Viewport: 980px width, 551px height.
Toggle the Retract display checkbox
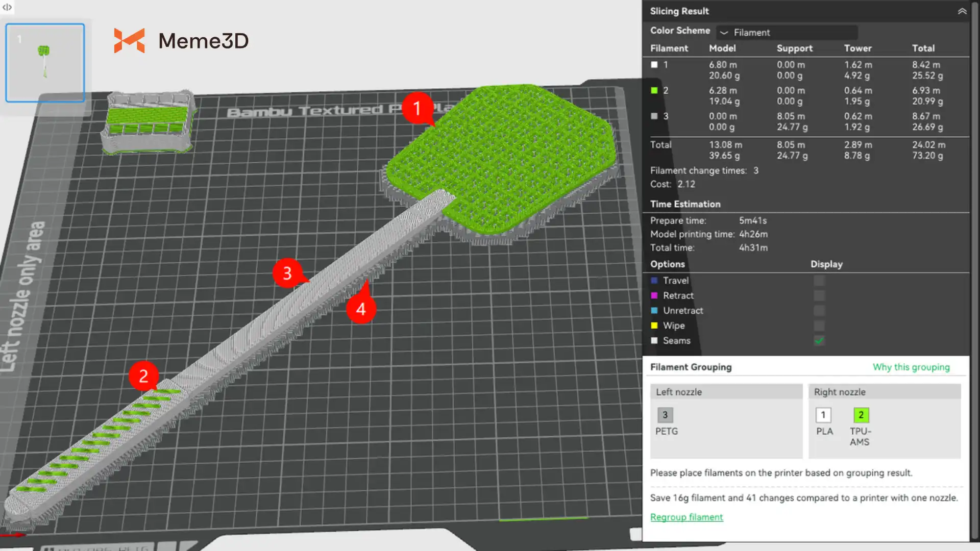819,295
